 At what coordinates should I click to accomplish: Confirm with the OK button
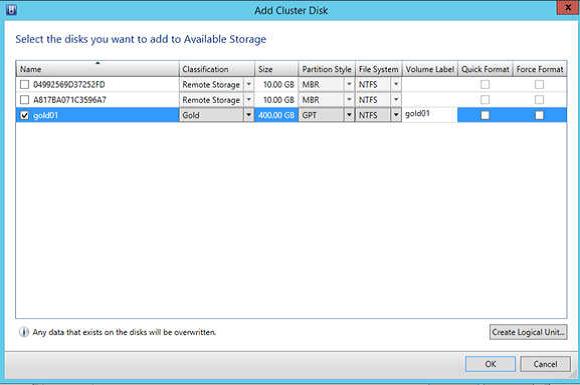click(x=490, y=364)
